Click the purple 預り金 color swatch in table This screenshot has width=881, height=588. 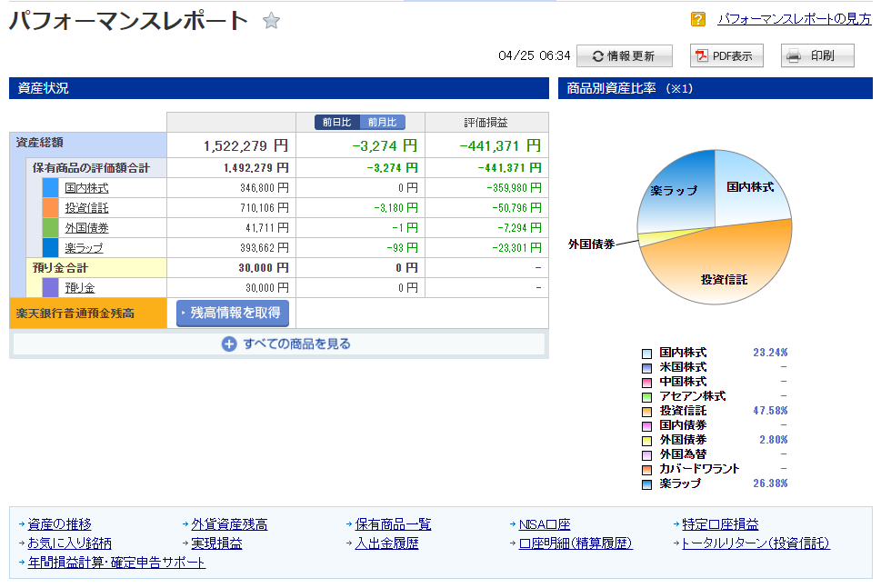[51, 287]
